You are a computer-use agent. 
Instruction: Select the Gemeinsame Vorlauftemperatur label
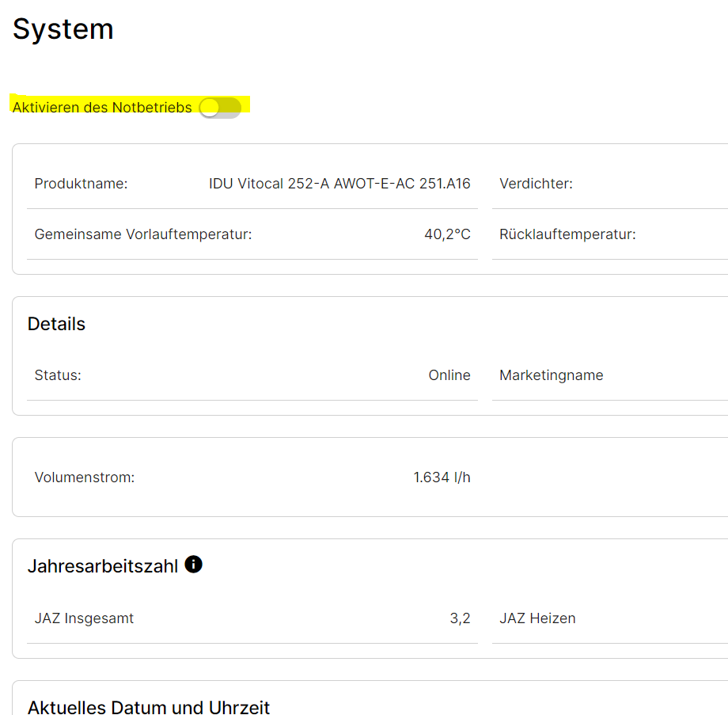click(x=143, y=234)
